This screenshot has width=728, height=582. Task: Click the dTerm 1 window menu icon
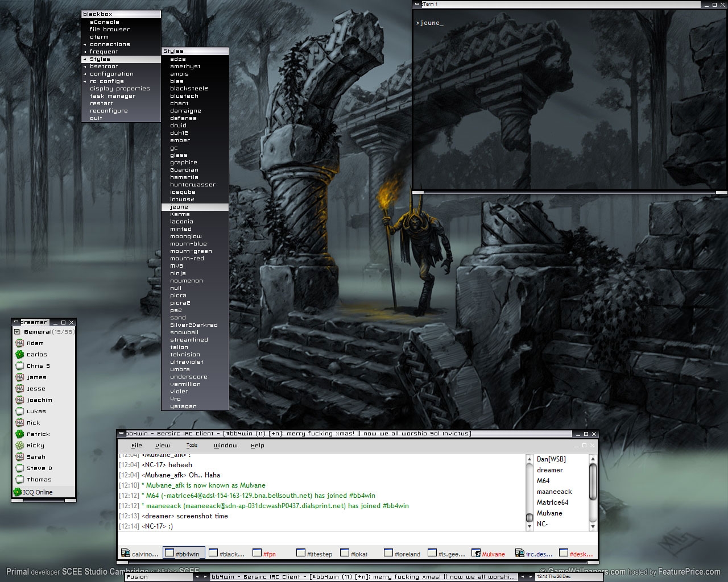[417, 5]
